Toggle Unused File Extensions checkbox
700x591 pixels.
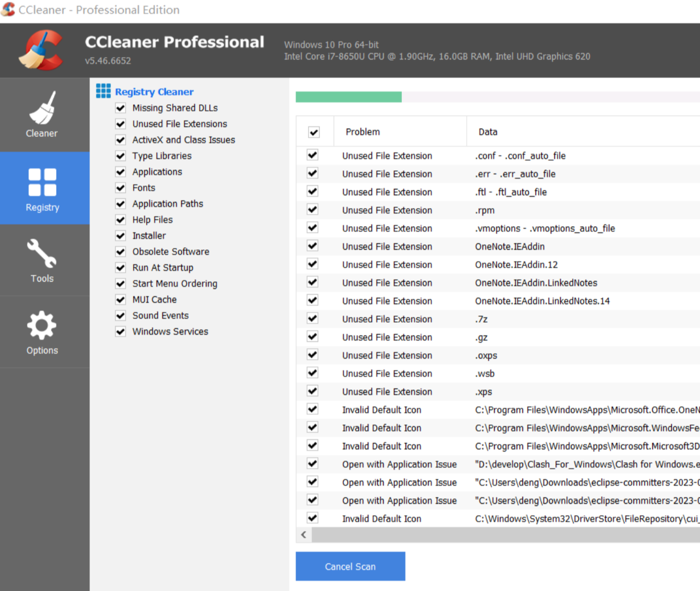(x=121, y=124)
